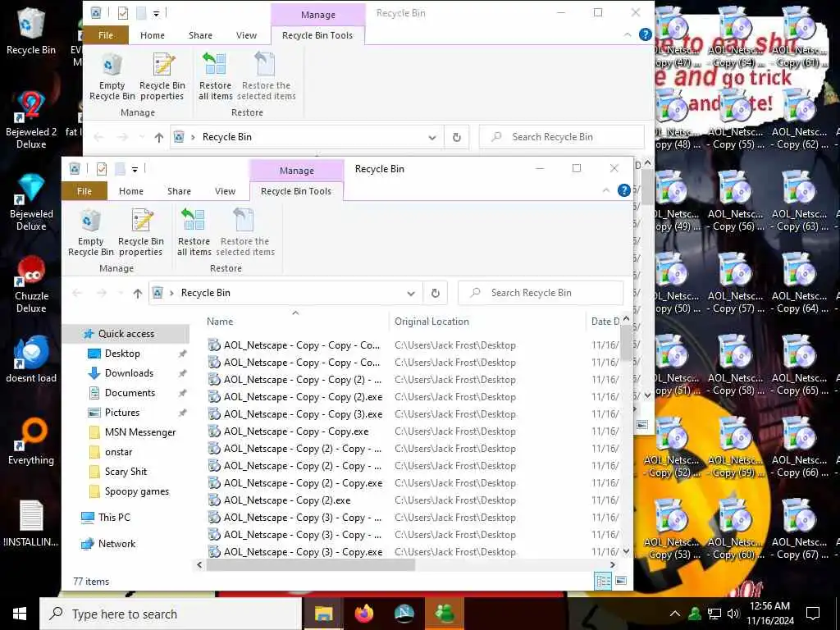Click Restore all items in back window
Viewport: 840px width, 630px height.
coord(216,77)
